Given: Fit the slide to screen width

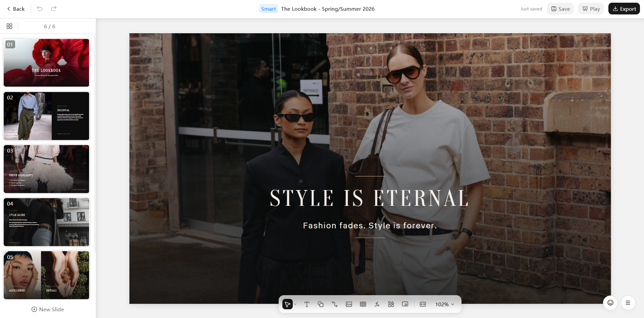Looking at the screenshot, I should click(x=423, y=304).
